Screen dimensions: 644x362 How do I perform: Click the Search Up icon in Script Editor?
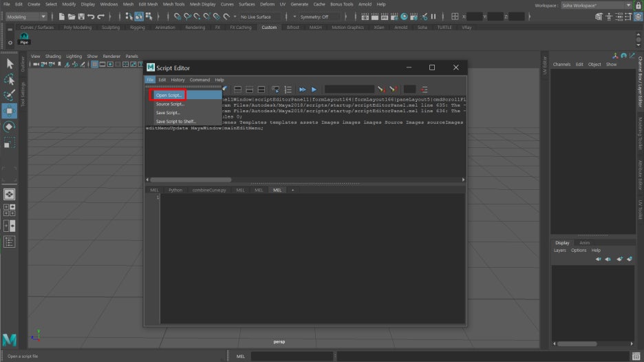tap(393, 89)
